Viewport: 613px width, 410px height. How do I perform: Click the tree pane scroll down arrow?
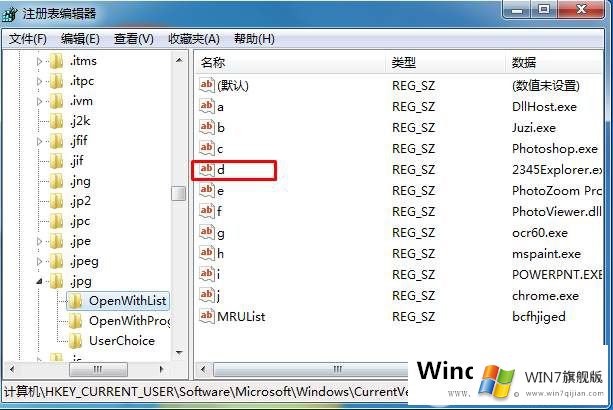pyautogui.click(x=179, y=353)
